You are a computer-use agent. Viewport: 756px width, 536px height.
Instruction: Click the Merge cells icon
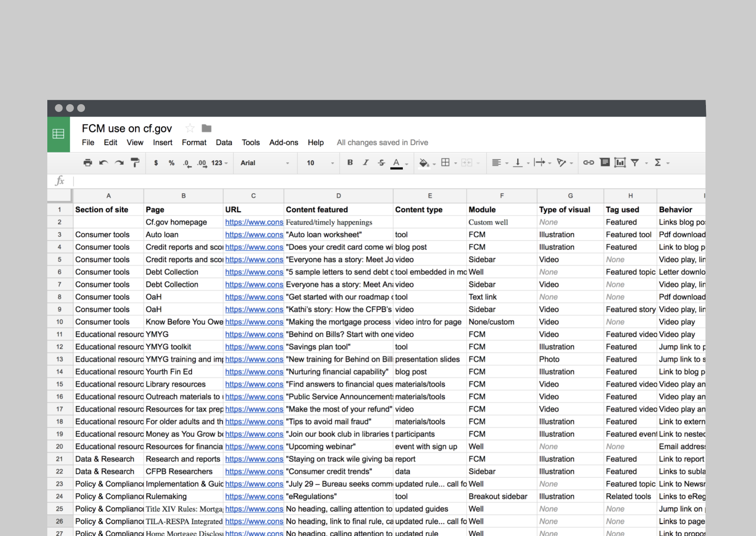coord(467,162)
